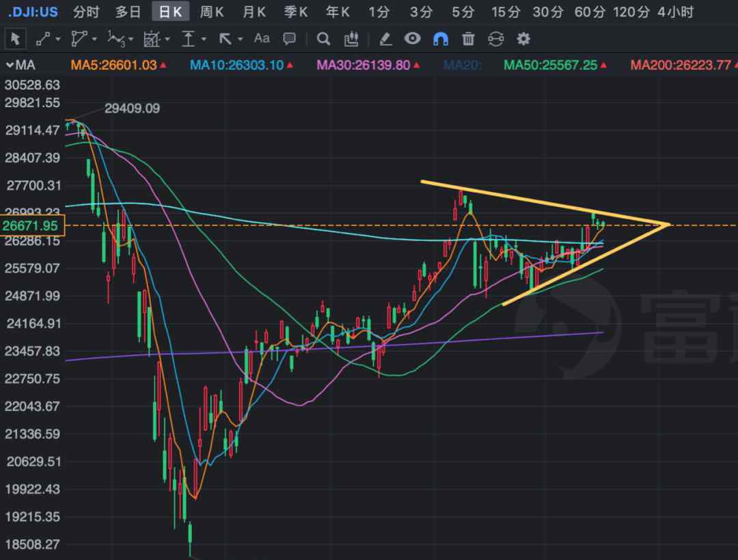The image size is (738, 560).
Task: Expand the wave pattern tool options
Action: 131,39
